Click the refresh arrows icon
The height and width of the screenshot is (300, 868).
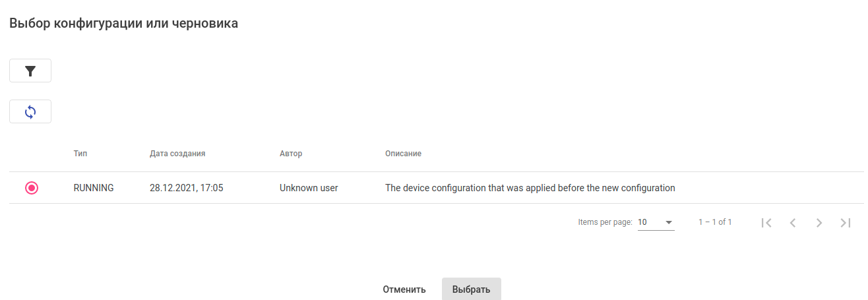30,112
